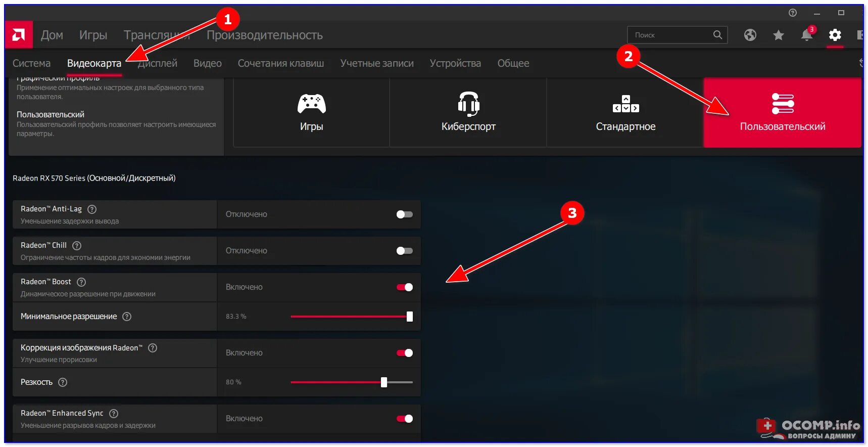
Task: Open notifications bell icon
Action: tap(807, 35)
